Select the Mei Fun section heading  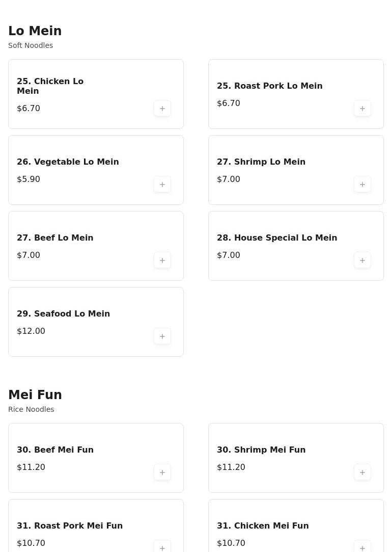pos(35,395)
